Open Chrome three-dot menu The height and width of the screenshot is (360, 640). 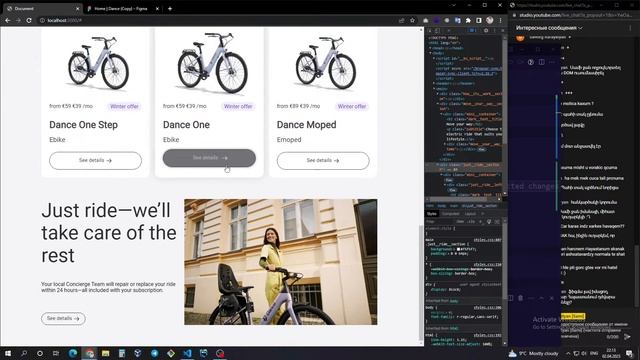pyautogui.click(x=500, y=20)
